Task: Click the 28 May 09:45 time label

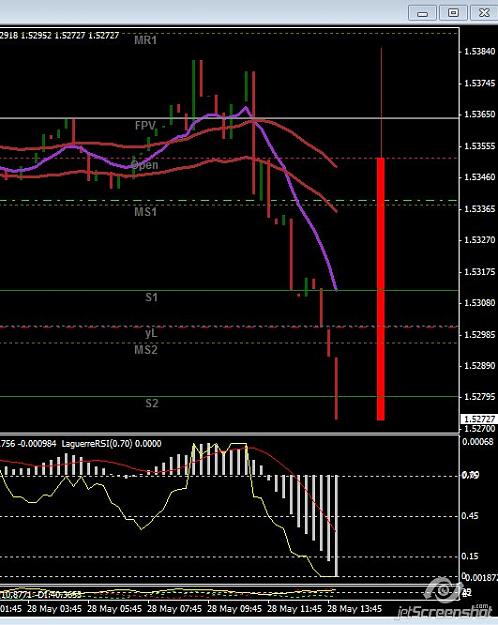Action: click(234, 609)
